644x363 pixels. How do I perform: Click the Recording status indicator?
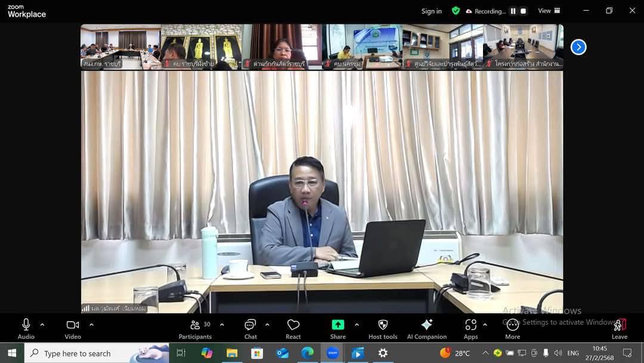coord(485,11)
